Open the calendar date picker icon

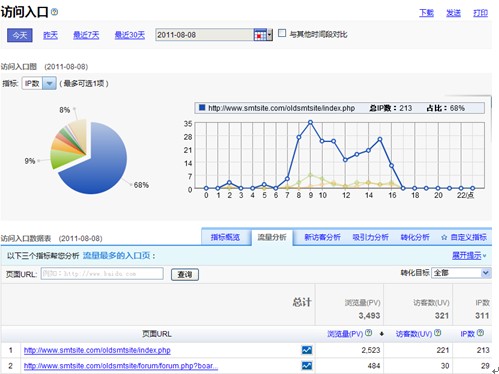click(x=260, y=35)
